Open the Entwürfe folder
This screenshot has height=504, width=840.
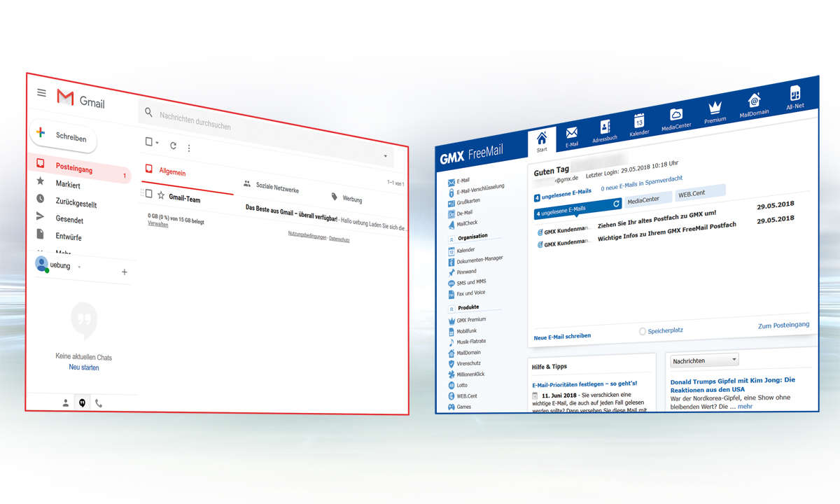tap(69, 237)
